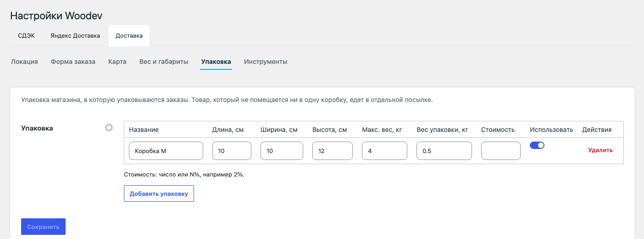The height and width of the screenshot is (239, 644).
Task: Open the Яндекс Доставка tab
Action: tap(75, 36)
